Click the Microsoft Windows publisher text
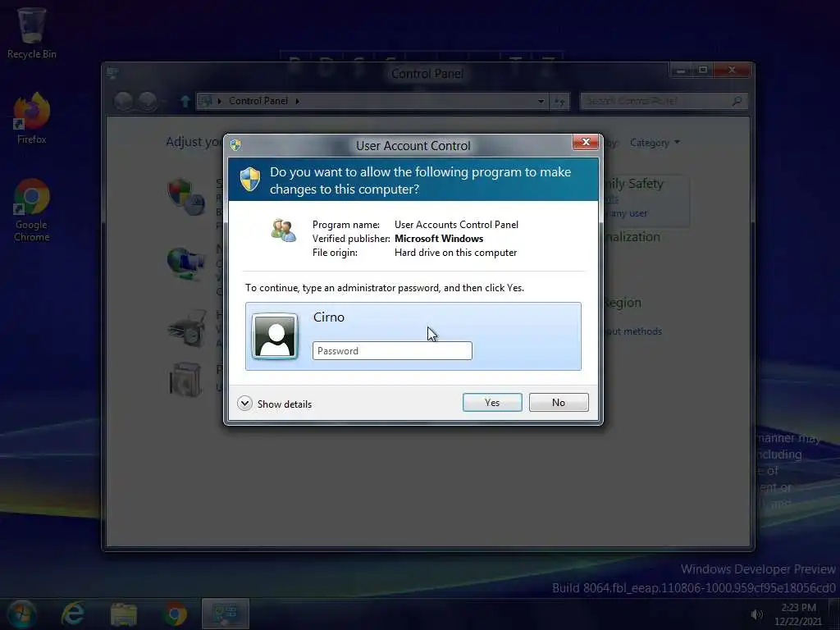 tap(439, 239)
